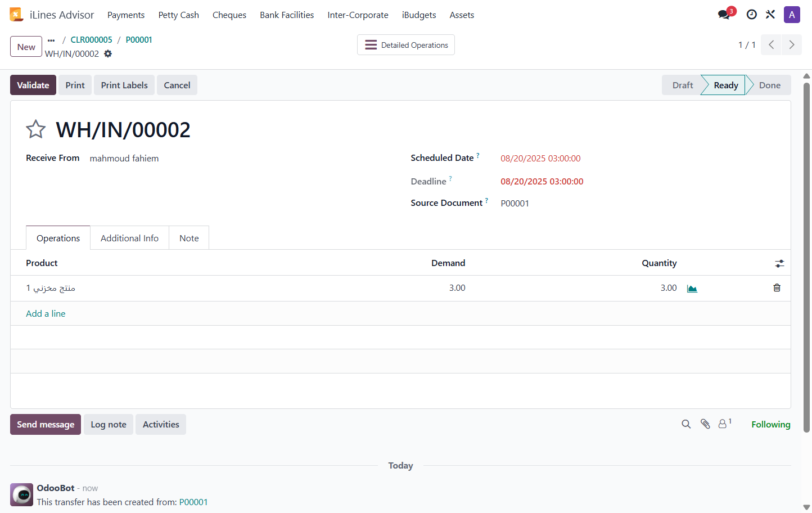Viewport: 812px width, 513px height.
Task: Click the Send message button
Action: pos(46,424)
